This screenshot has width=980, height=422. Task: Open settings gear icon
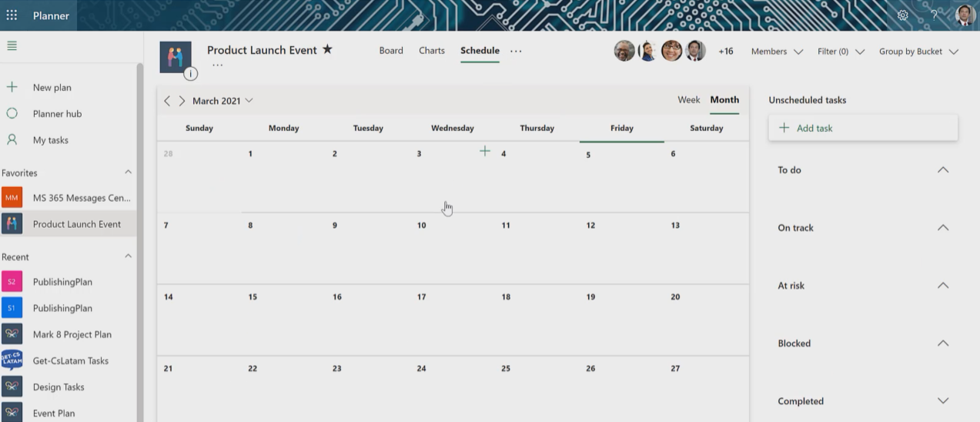pos(902,15)
